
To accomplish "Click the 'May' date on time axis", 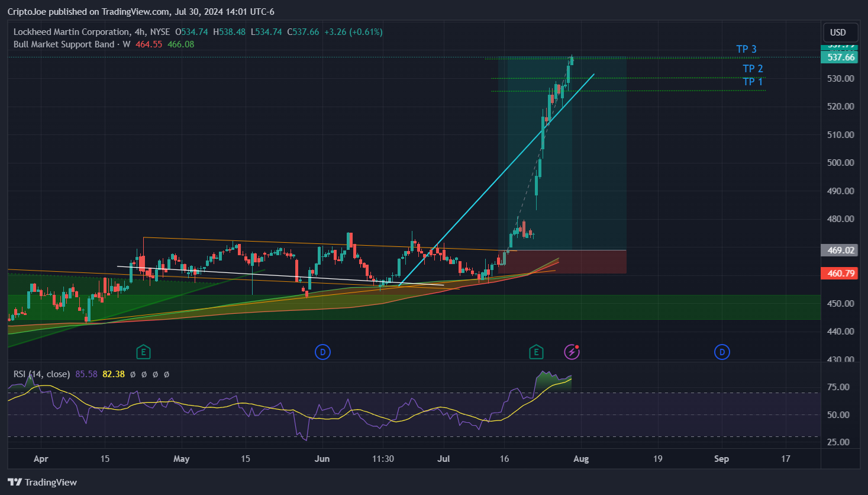I will tap(181, 459).
